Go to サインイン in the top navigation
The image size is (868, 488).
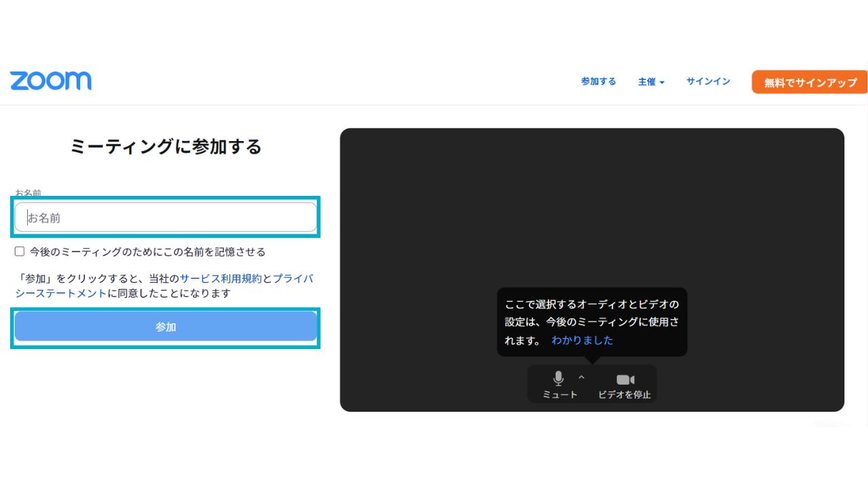coord(708,81)
